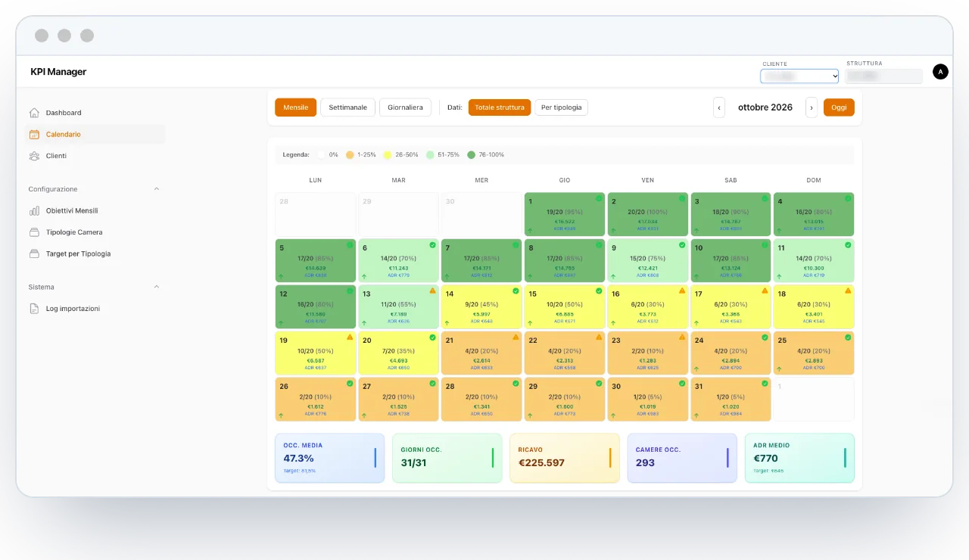This screenshot has width=969, height=560.
Task: Click the Target per Tipologia icon
Action: click(x=34, y=254)
